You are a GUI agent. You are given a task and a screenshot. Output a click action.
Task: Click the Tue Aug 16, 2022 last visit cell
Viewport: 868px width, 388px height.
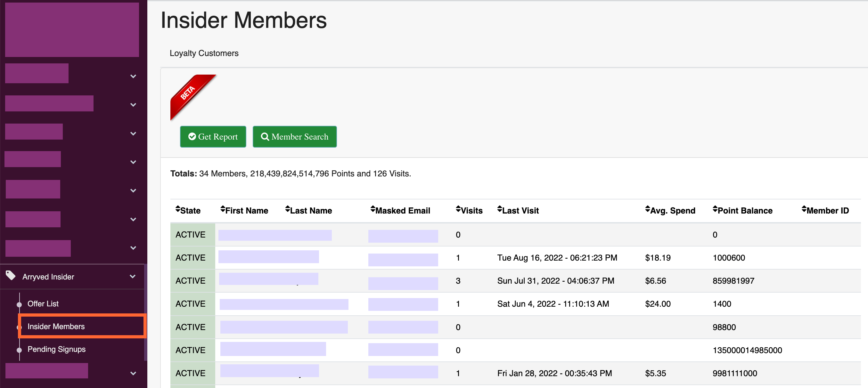pyautogui.click(x=557, y=258)
